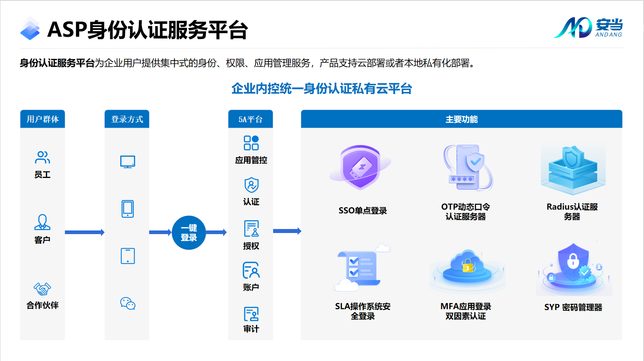Click the 认证 shield icon
The width and height of the screenshot is (644, 361).
coord(251,185)
